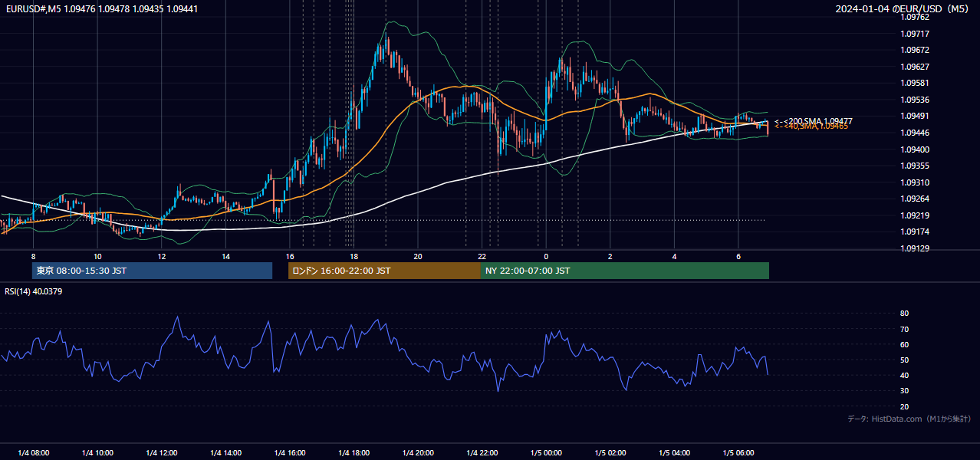Click price axis label 1.09536
This screenshot has height=460, width=980.
pyautogui.click(x=916, y=100)
